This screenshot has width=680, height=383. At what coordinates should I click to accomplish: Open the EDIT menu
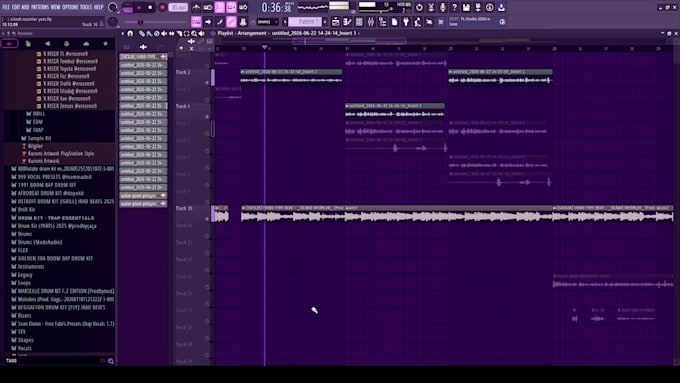[16, 7]
